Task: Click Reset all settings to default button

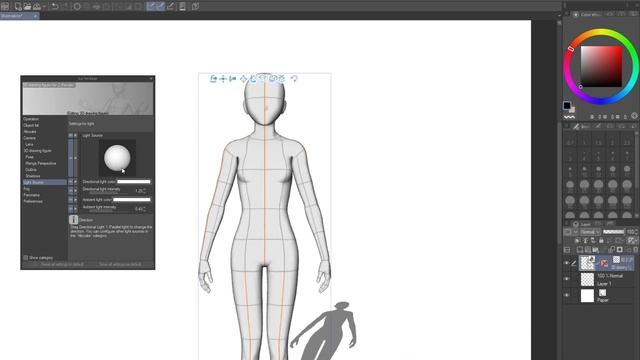Action: click(x=62, y=264)
